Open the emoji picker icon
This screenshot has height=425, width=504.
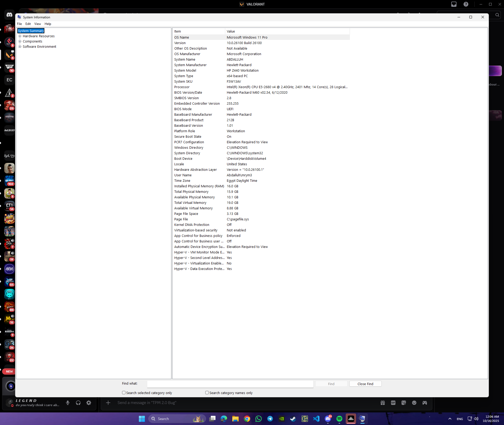click(414, 403)
